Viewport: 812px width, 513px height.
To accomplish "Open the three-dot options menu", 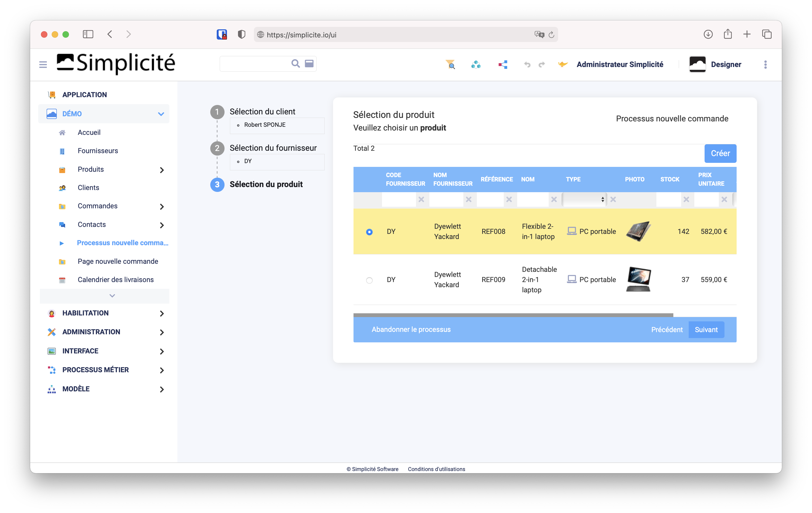I will tap(765, 64).
